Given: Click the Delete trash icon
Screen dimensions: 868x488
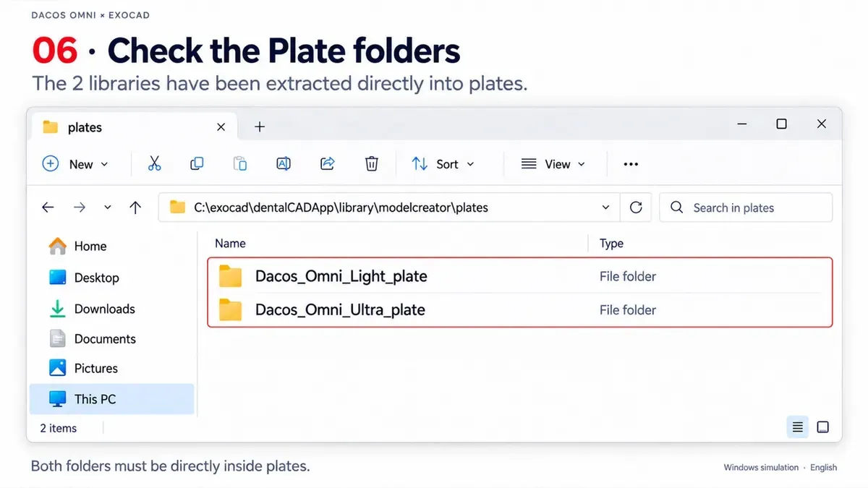Looking at the screenshot, I should pyautogui.click(x=372, y=164).
